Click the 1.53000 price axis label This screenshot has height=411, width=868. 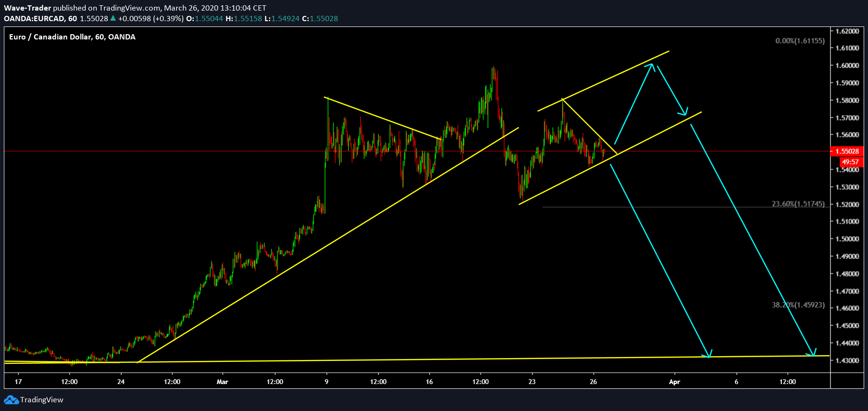[x=847, y=187]
